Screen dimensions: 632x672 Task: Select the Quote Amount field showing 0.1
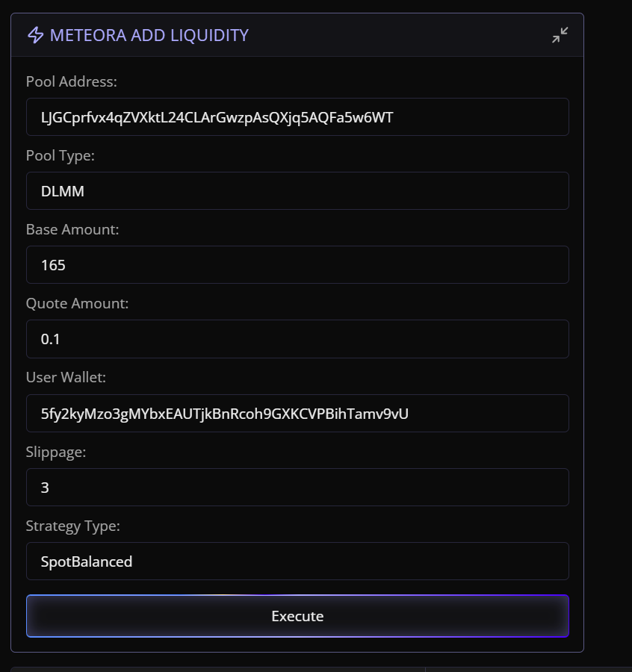(x=297, y=338)
